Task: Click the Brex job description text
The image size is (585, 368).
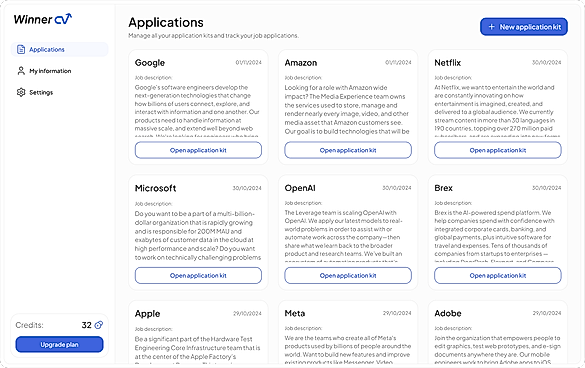Action: [x=494, y=236]
